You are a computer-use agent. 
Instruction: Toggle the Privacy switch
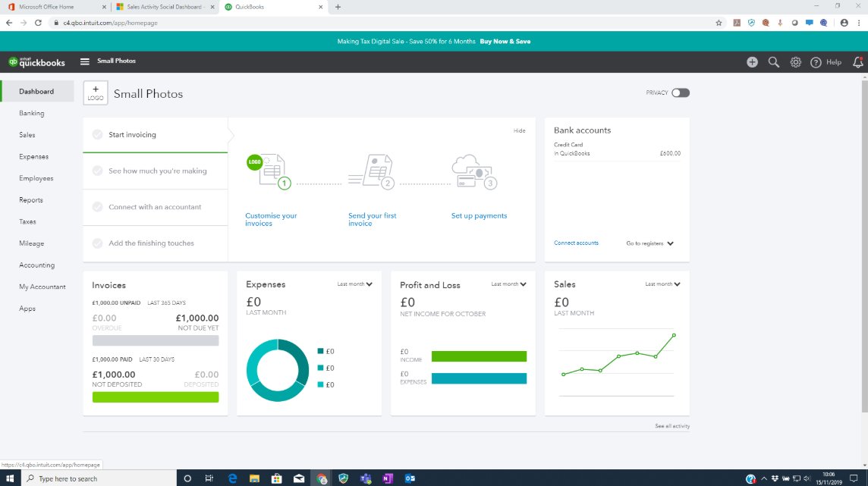click(681, 93)
